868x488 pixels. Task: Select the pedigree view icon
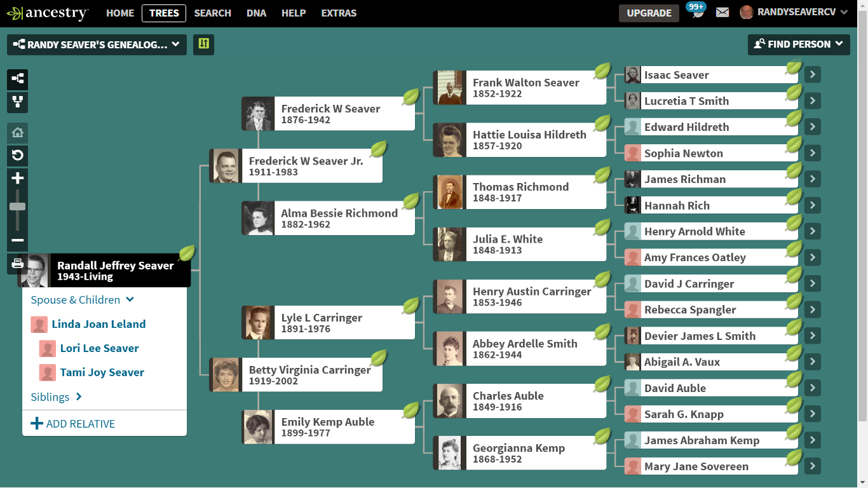point(17,79)
